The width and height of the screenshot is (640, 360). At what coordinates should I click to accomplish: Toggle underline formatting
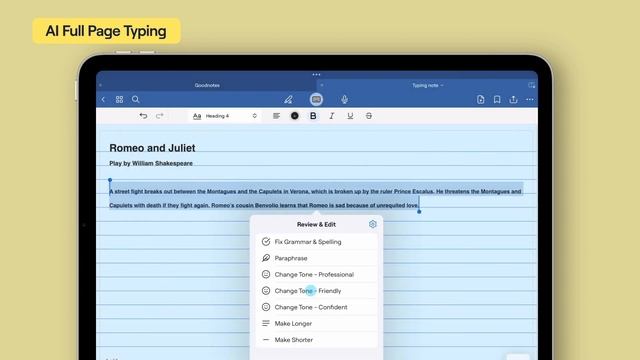pyautogui.click(x=350, y=116)
